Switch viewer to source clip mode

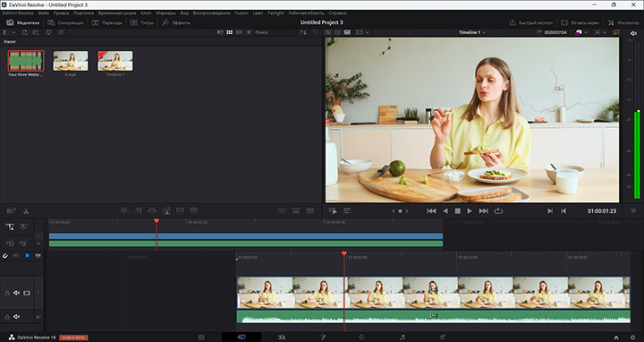click(328, 32)
